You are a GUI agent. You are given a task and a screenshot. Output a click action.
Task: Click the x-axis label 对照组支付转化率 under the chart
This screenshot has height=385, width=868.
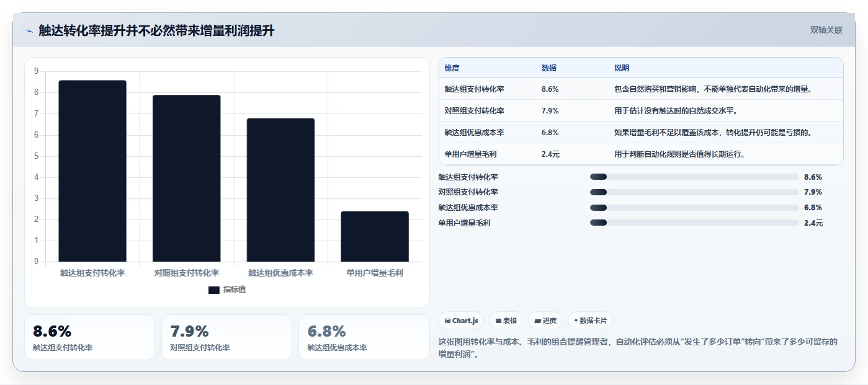[x=187, y=273]
